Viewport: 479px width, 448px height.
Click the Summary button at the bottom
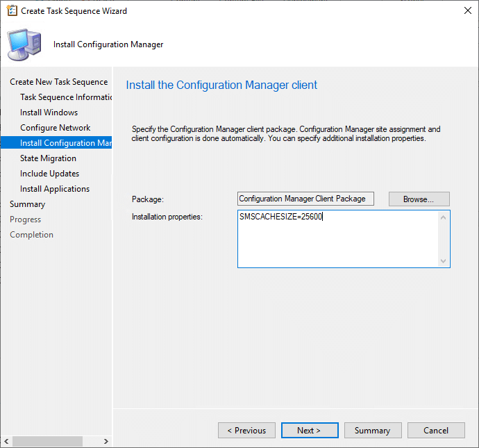pyautogui.click(x=373, y=430)
